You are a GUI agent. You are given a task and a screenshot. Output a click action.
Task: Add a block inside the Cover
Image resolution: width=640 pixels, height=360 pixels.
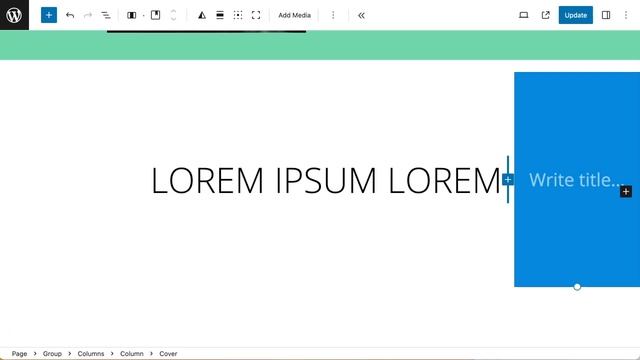coord(626,191)
